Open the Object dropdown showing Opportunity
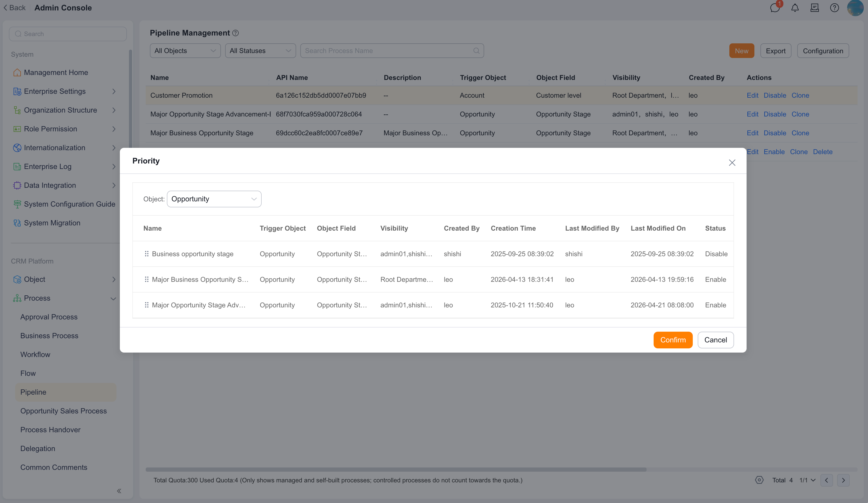Image resolution: width=868 pixels, height=503 pixels. [x=214, y=199]
